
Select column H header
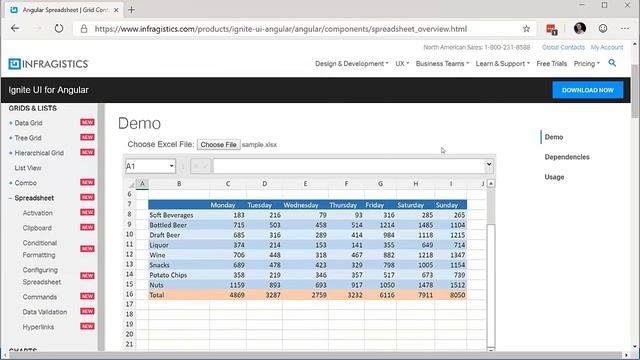416,184
